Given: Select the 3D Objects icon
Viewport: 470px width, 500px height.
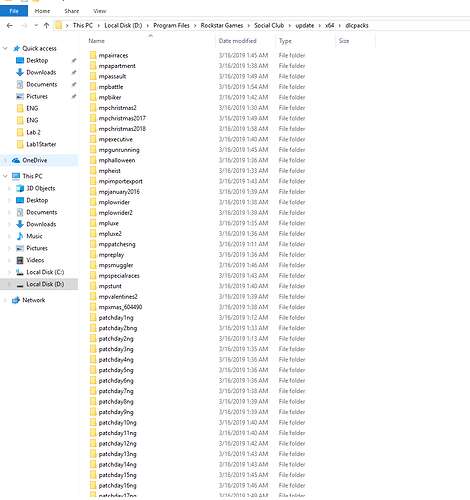Looking at the screenshot, I should click(20, 188).
